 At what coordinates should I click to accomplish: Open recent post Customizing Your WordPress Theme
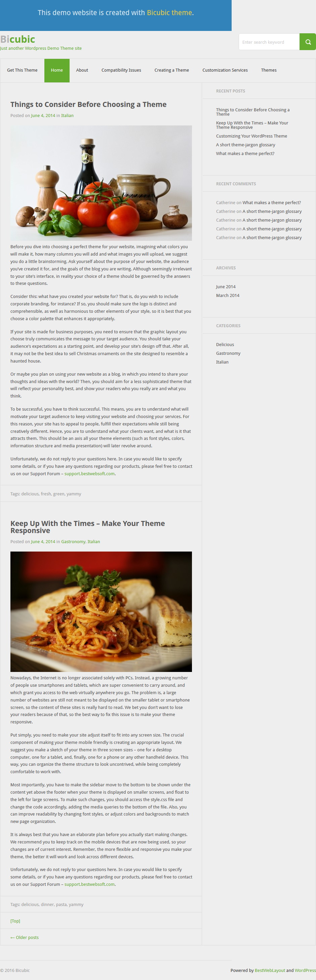251,136
